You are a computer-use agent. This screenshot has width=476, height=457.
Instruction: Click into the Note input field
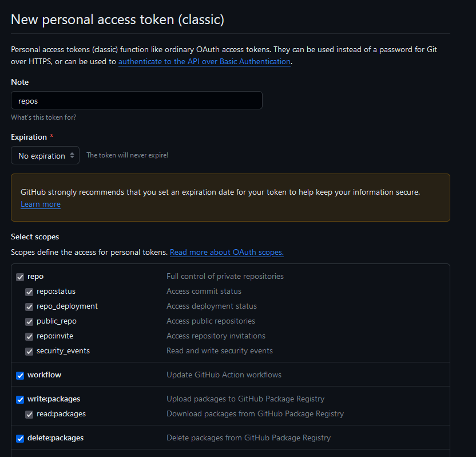pyautogui.click(x=136, y=100)
